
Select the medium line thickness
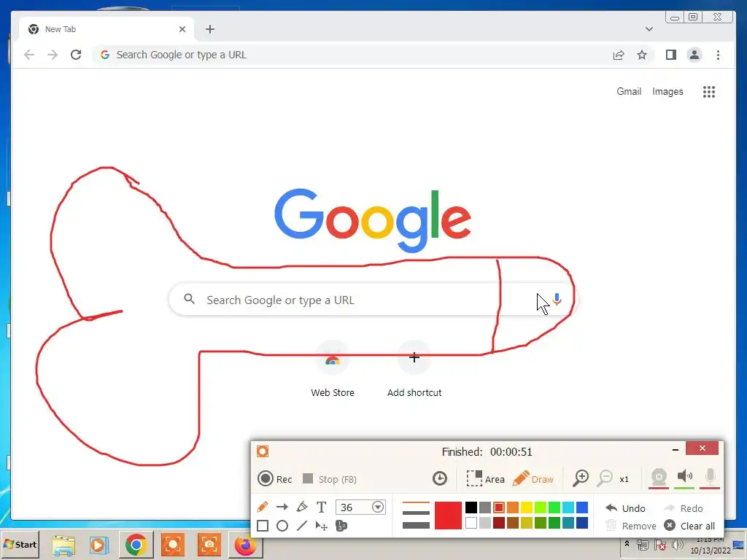coord(416,513)
